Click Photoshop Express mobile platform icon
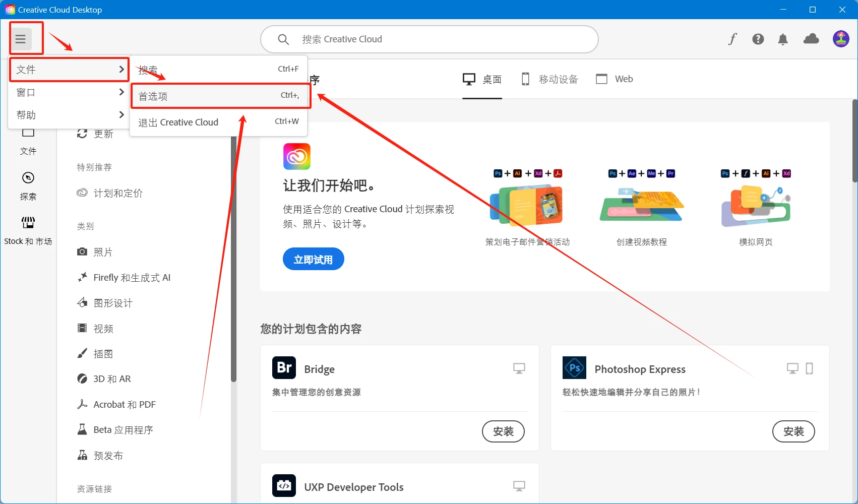858x504 pixels. pyautogui.click(x=809, y=368)
